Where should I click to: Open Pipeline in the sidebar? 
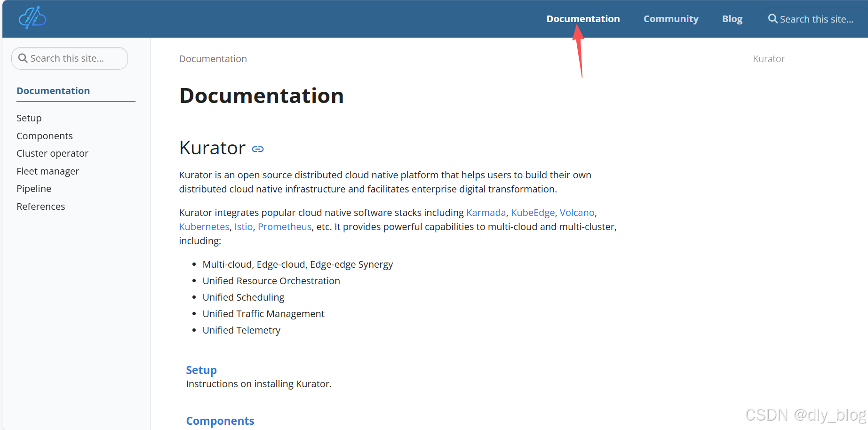(34, 189)
